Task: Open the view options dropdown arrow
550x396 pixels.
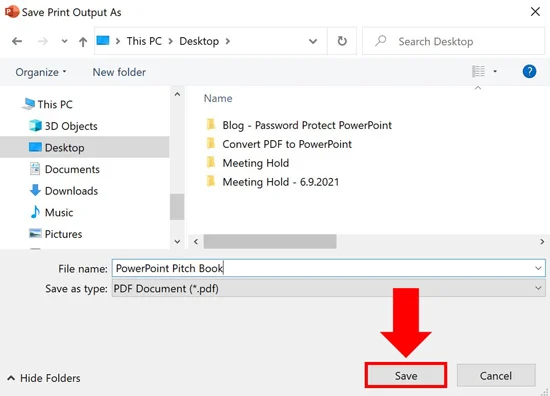Action: pos(495,71)
